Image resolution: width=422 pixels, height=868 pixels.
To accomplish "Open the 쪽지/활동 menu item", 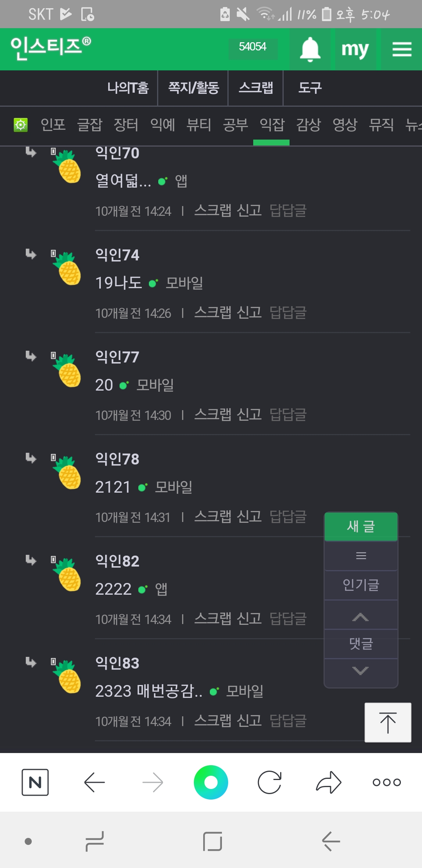I will 193,88.
